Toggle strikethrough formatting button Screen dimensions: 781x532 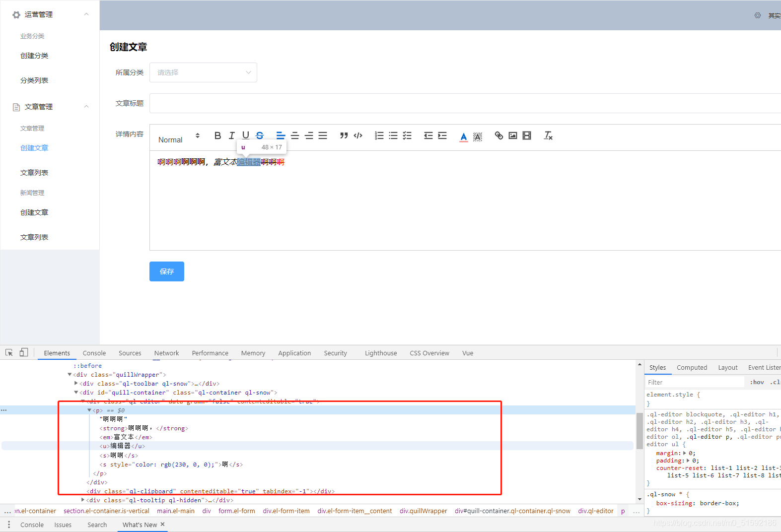[260, 135]
